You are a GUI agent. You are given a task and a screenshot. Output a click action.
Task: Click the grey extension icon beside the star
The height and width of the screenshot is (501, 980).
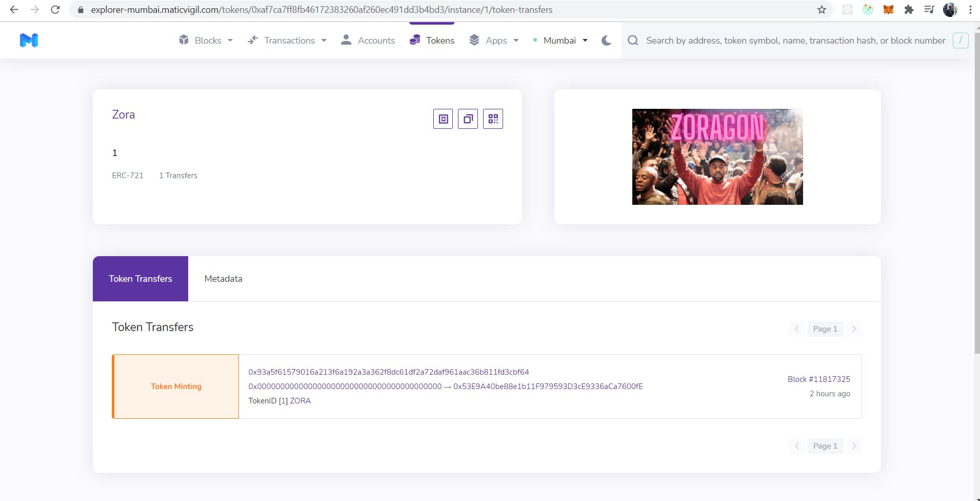point(847,10)
